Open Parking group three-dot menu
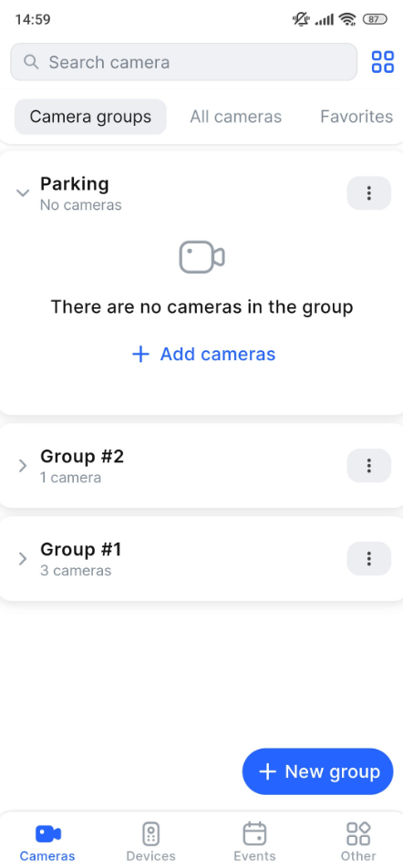403x868 pixels. coord(368,193)
